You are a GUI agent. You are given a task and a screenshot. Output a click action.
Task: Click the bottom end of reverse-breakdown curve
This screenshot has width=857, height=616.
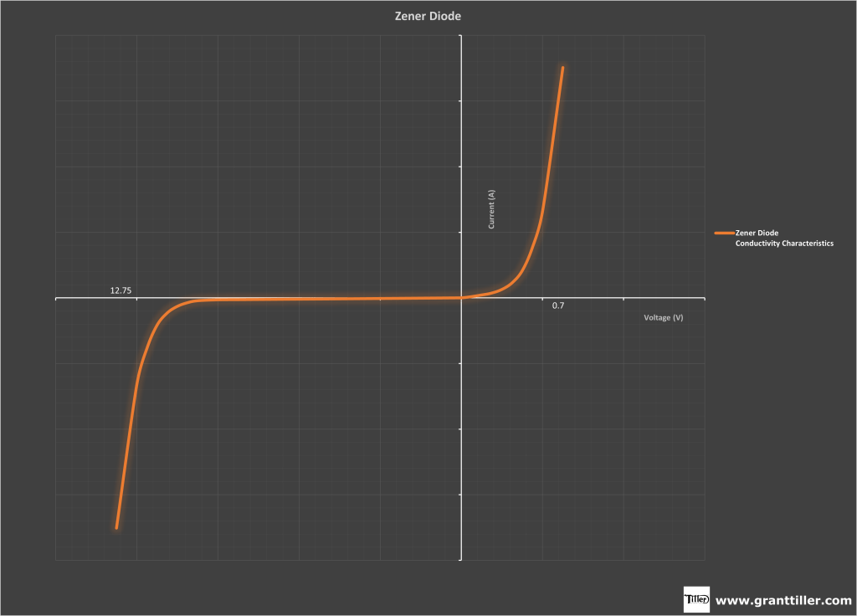(116, 527)
